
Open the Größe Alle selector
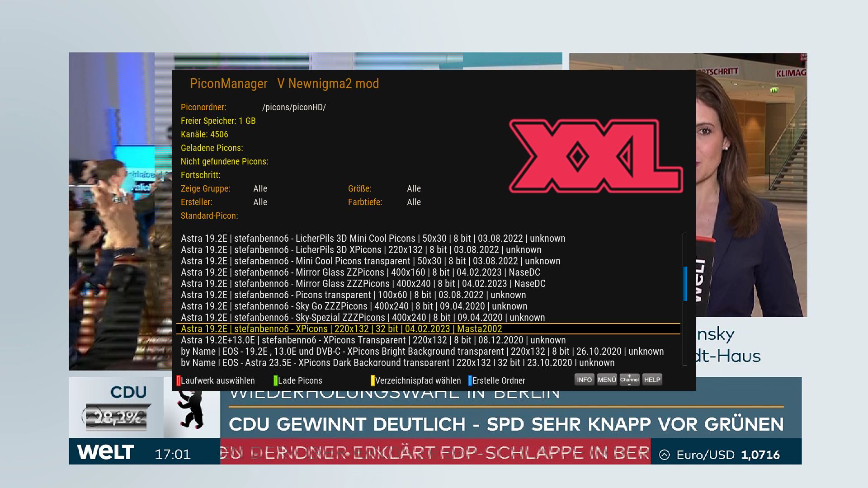pos(414,188)
